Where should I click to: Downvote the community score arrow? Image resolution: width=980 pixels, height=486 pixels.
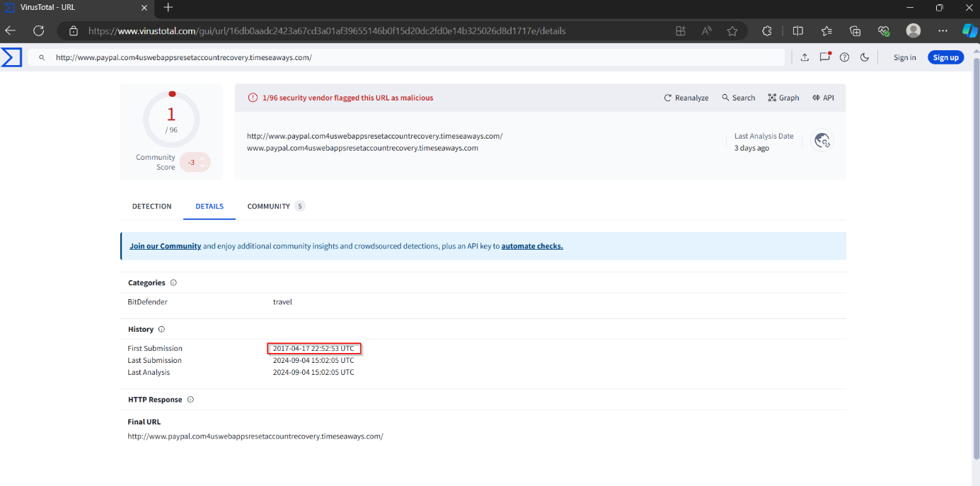click(202, 166)
